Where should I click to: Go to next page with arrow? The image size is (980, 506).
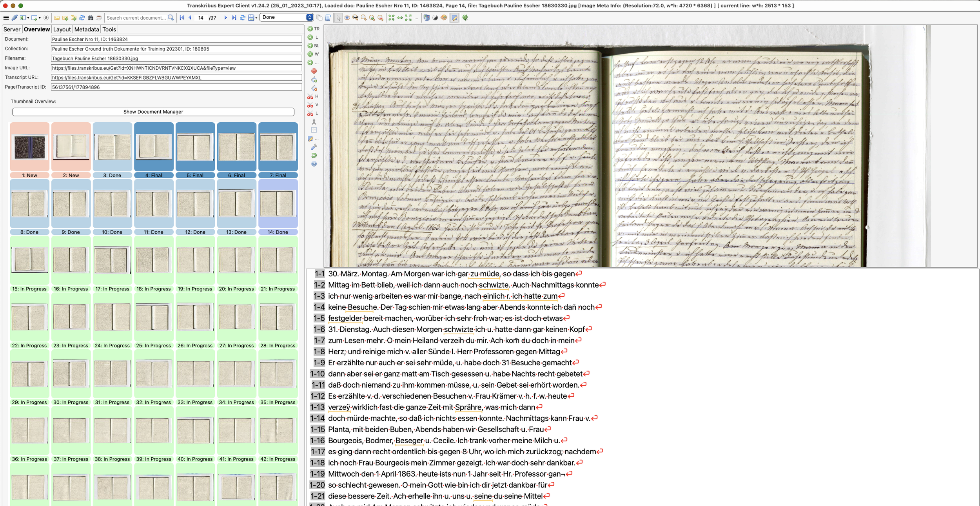click(x=225, y=18)
